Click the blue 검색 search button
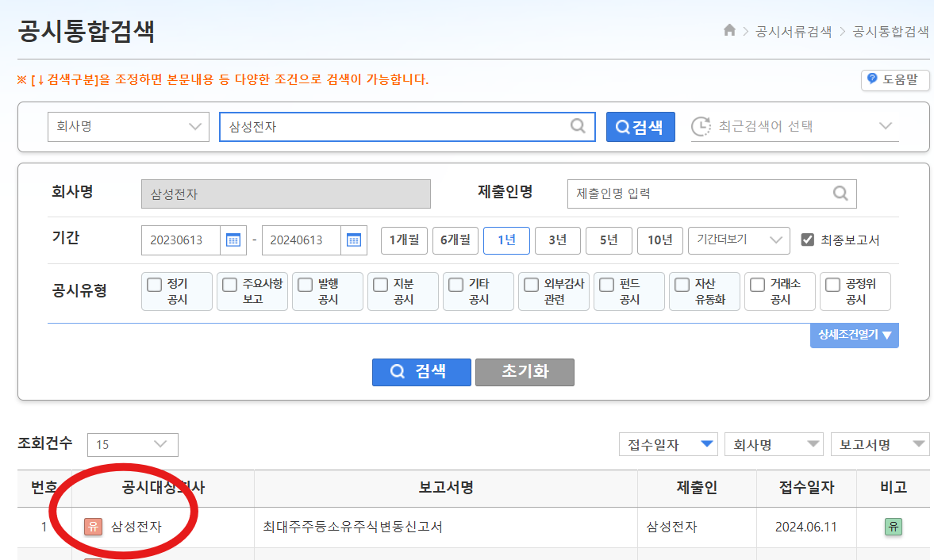Screen dimensions: 934x560 (421, 372)
